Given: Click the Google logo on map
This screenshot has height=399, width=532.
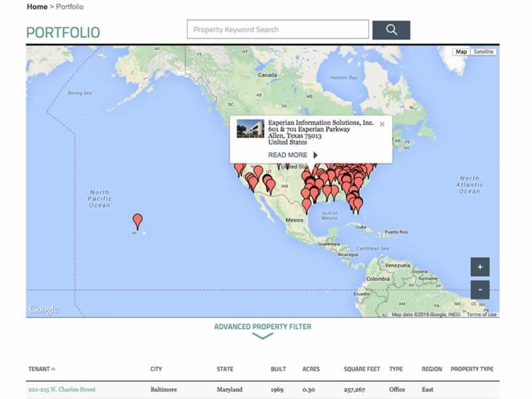Looking at the screenshot, I should (x=43, y=309).
